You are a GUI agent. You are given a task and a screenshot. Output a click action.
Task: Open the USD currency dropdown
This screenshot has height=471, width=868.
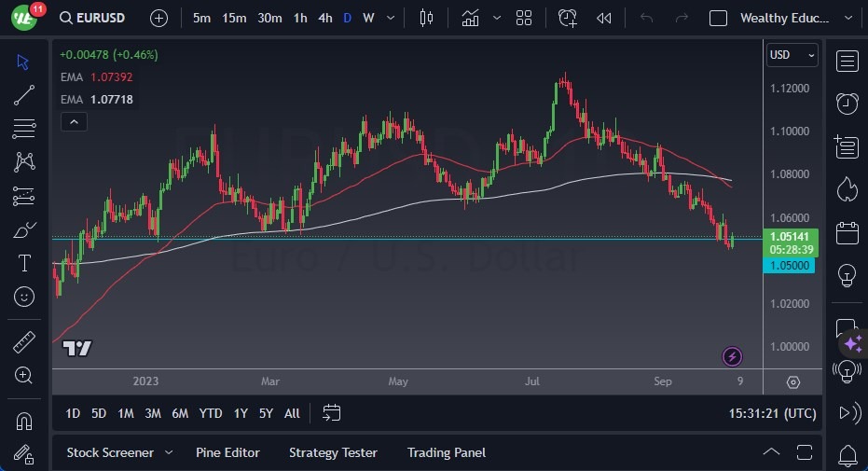pos(792,55)
